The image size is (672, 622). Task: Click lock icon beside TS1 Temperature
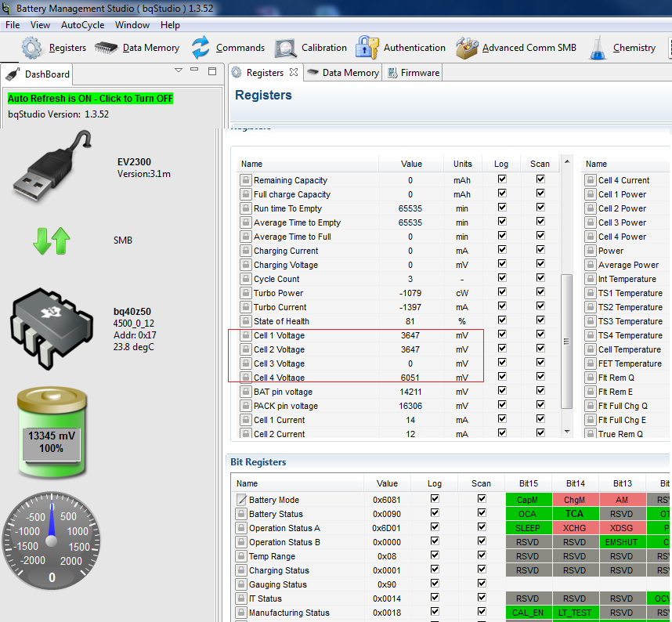click(x=590, y=293)
